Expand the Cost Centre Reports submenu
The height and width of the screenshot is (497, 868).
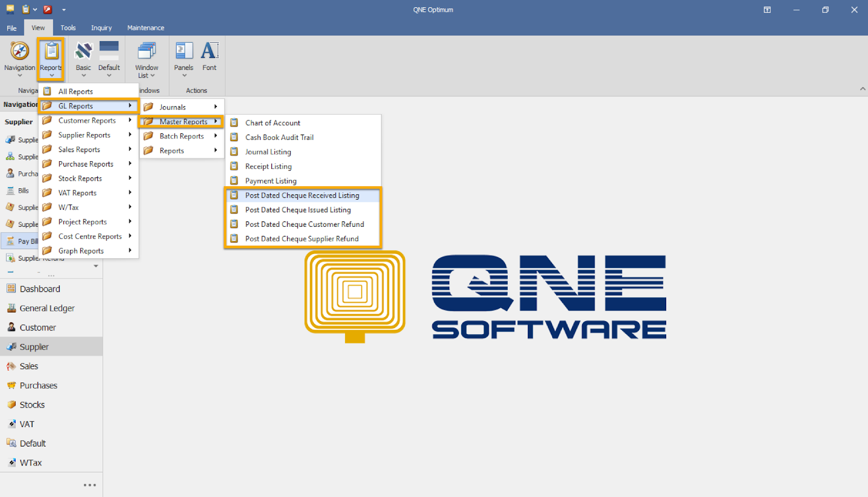[x=89, y=236]
